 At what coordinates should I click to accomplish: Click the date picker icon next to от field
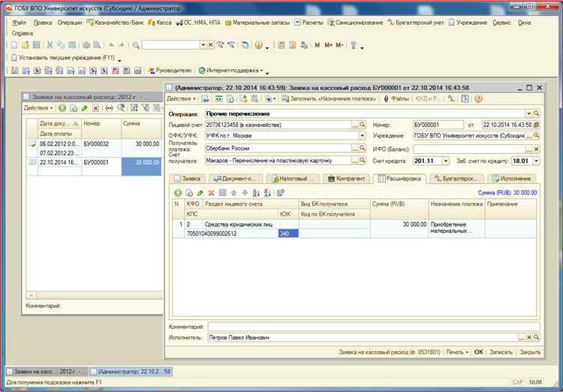point(536,125)
